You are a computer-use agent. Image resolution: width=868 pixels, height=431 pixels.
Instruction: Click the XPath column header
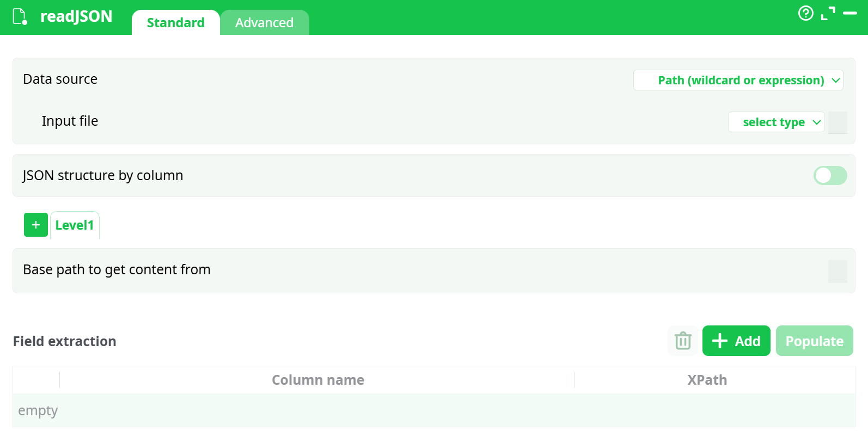pyautogui.click(x=707, y=380)
